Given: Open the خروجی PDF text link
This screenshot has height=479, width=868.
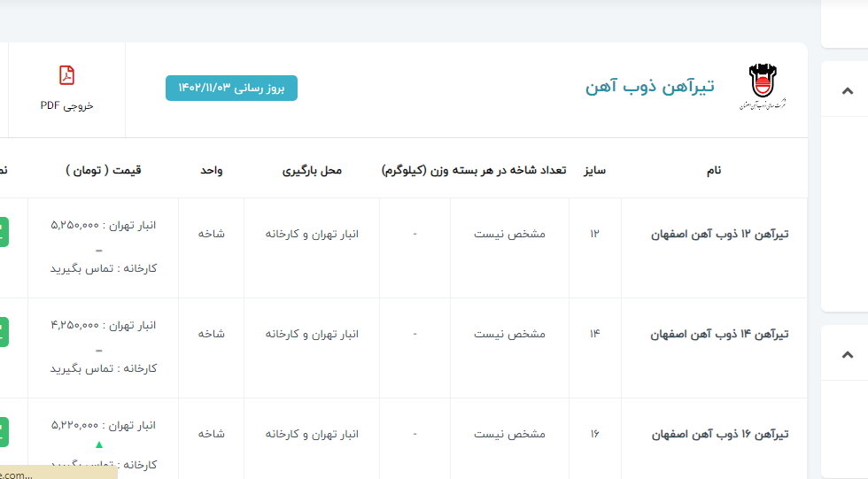Looking at the screenshot, I should click(x=66, y=105).
